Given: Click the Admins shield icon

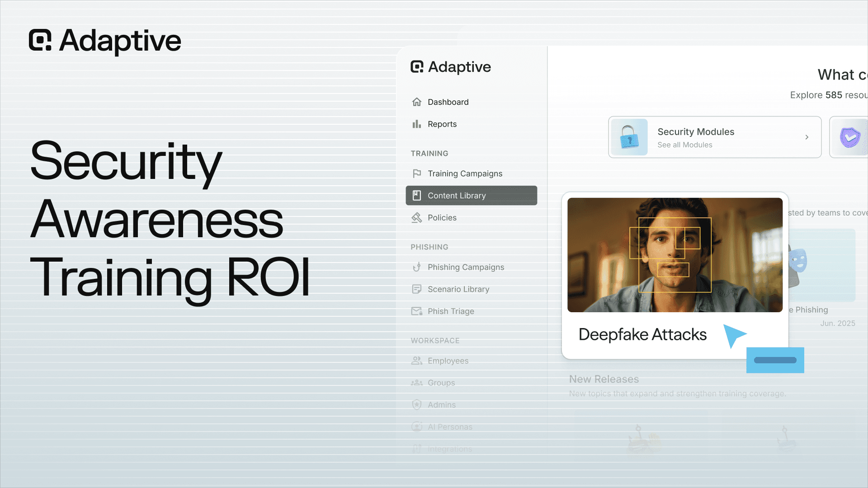Looking at the screenshot, I should point(417,405).
